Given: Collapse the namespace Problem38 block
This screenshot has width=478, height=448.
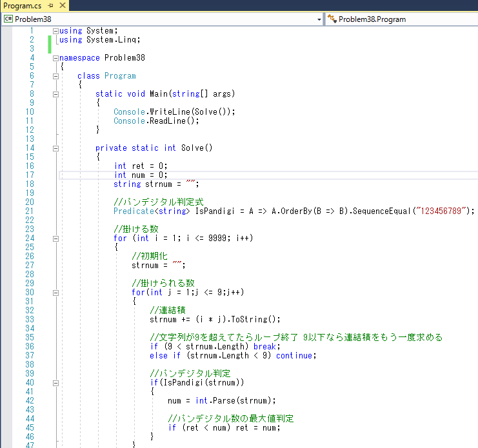Looking at the screenshot, I should (55, 58).
